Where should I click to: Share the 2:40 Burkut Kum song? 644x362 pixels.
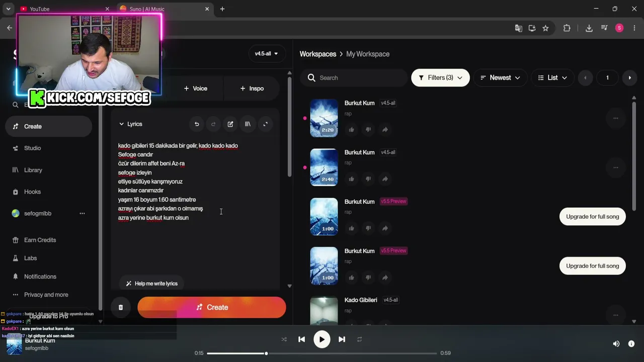point(385,179)
